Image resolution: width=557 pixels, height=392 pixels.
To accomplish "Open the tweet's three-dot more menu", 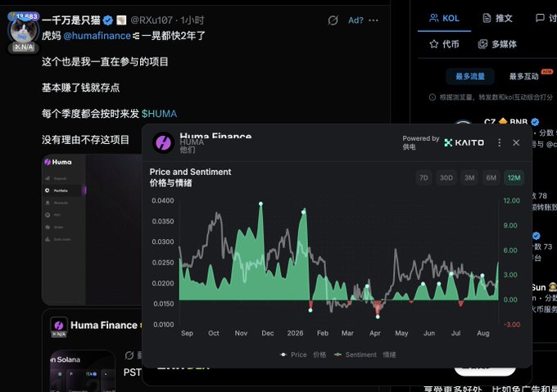I will point(374,20).
